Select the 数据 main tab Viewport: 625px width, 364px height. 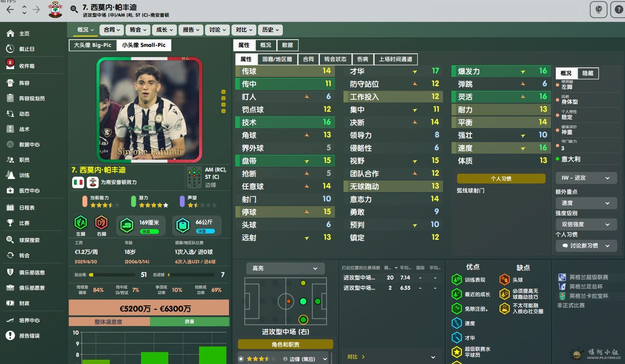coord(288,45)
